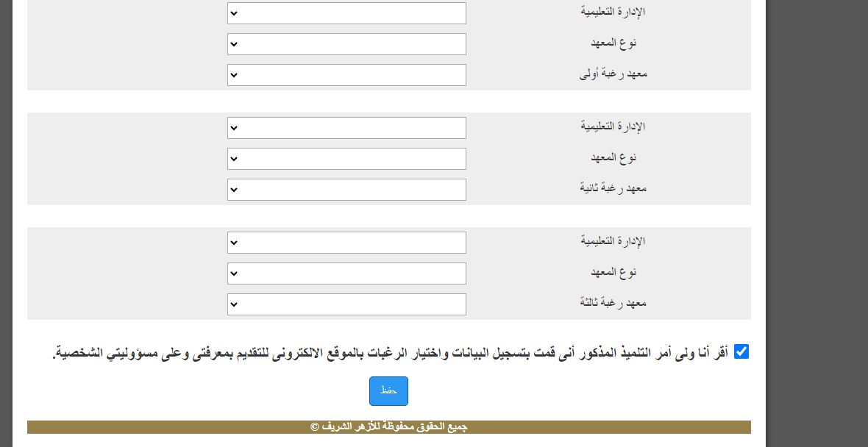Uncheck the guardian declaration checkbox
Image resolution: width=868 pixels, height=447 pixels.
741,351
